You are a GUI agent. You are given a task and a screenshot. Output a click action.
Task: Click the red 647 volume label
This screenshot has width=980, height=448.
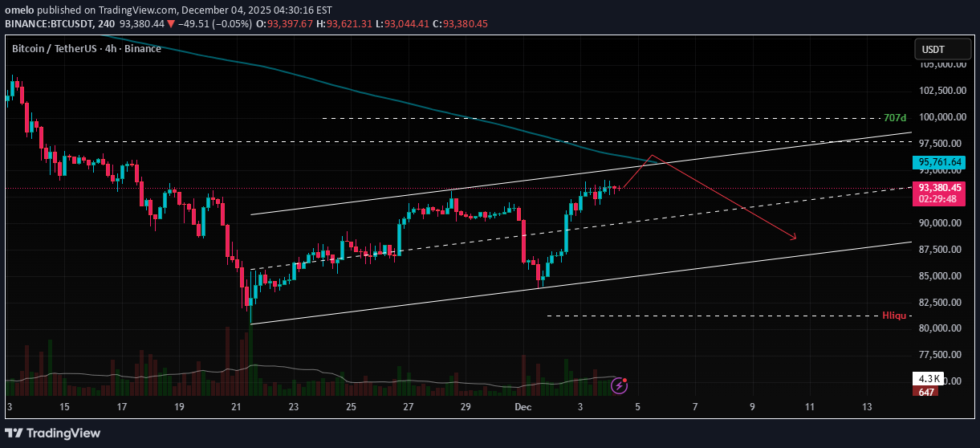[925, 392]
